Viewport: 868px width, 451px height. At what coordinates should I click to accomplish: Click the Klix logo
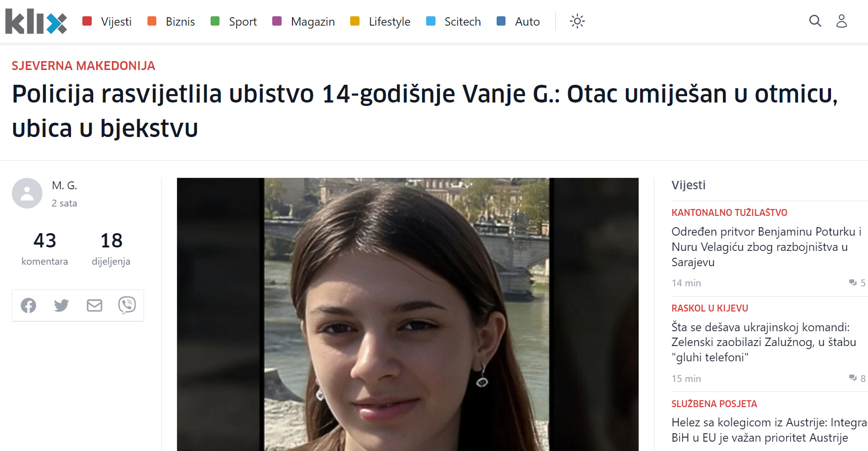(x=36, y=22)
